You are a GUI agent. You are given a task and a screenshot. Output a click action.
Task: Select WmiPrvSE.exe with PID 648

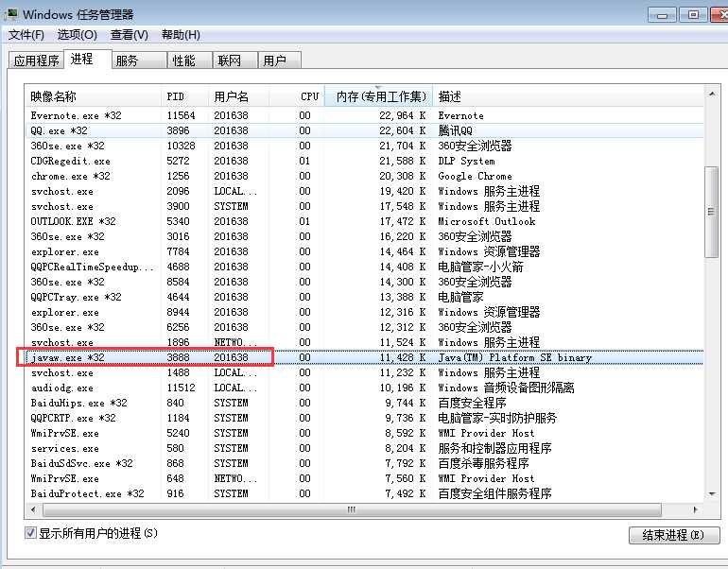364,478
